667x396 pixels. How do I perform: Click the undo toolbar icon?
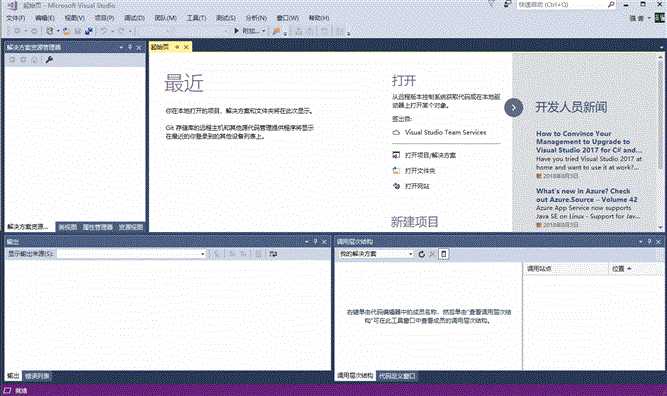(103, 31)
